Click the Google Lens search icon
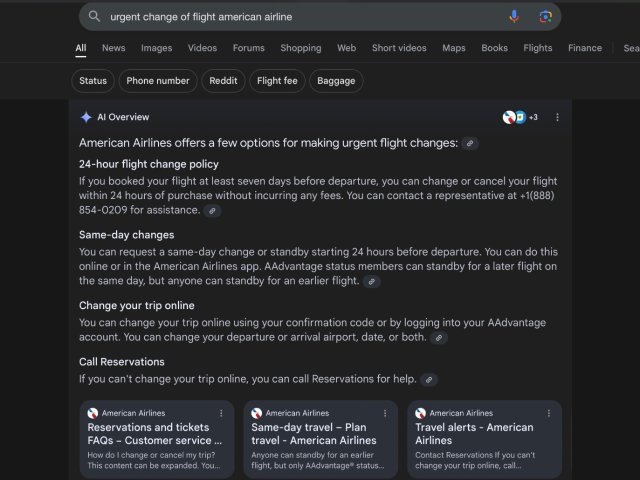This screenshot has height=480, width=640. click(x=545, y=16)
